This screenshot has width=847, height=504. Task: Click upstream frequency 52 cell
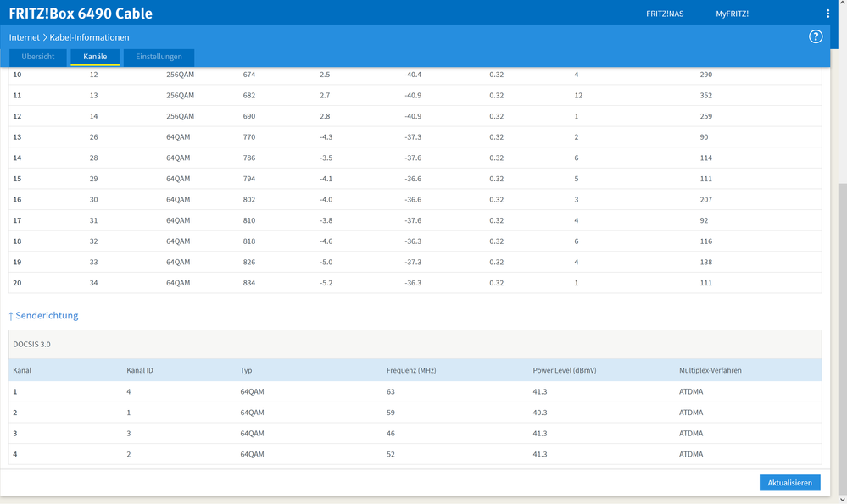coord(391,454)
